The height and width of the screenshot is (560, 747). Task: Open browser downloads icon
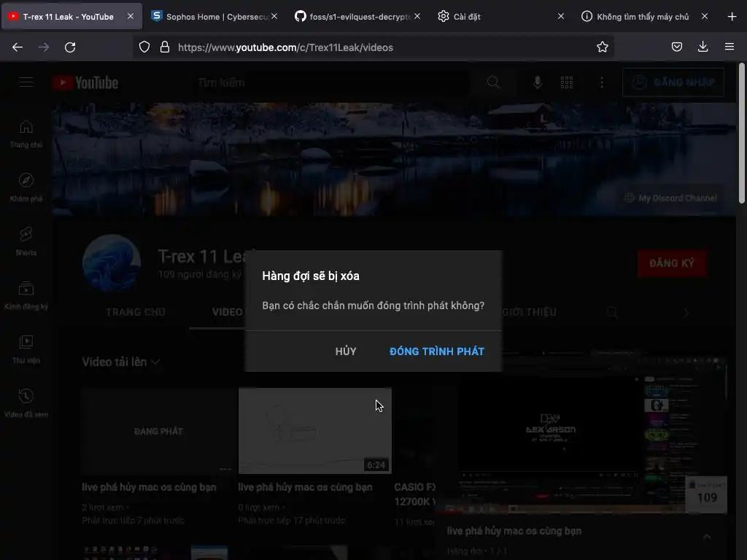coord(703,47)
